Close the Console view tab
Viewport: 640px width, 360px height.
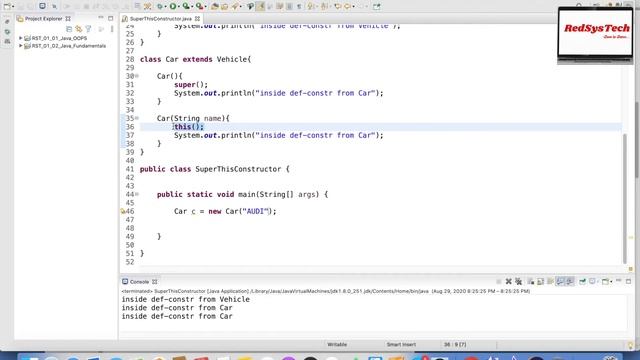click(155, 282)
